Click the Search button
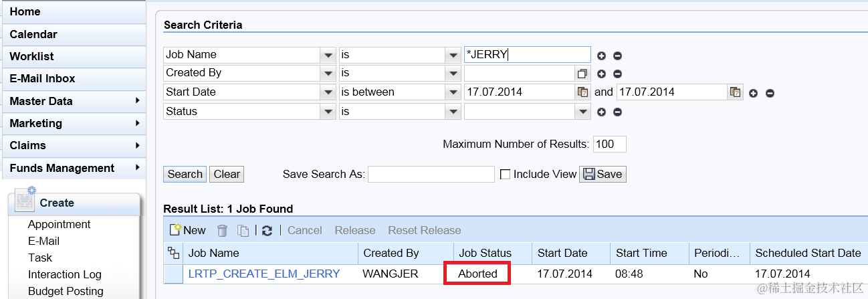The height and width of the screenshot is (299, 868). 185,174
